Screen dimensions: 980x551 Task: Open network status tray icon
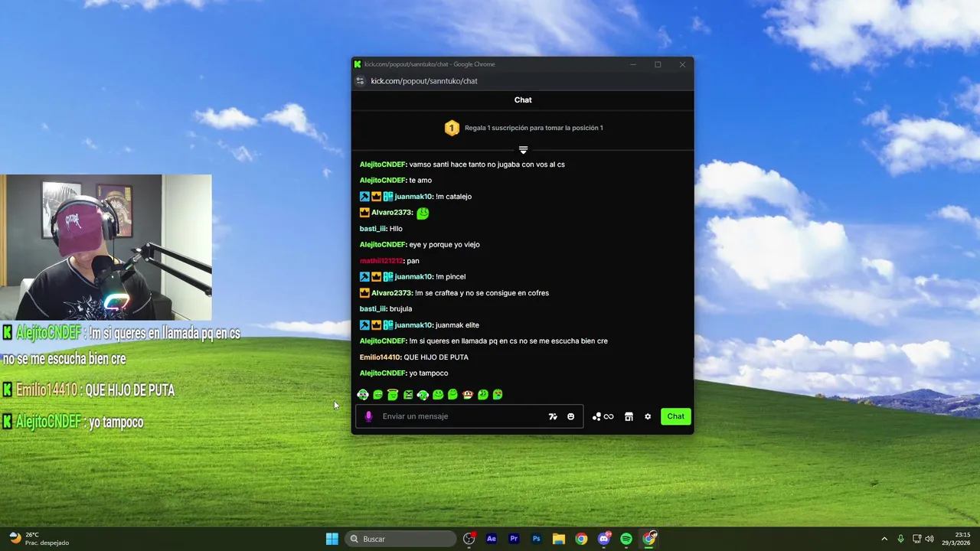916,539
